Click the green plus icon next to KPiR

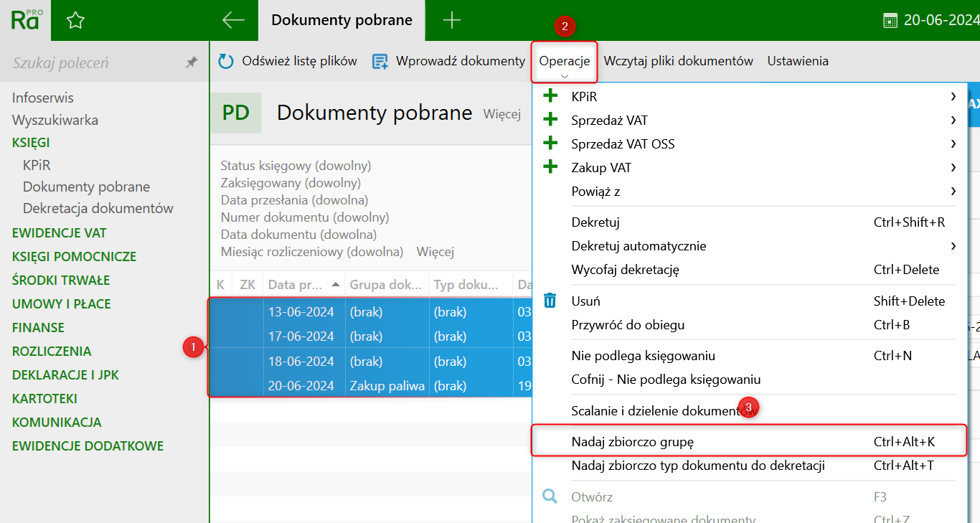pyautogui.click(x=550, y=96)
